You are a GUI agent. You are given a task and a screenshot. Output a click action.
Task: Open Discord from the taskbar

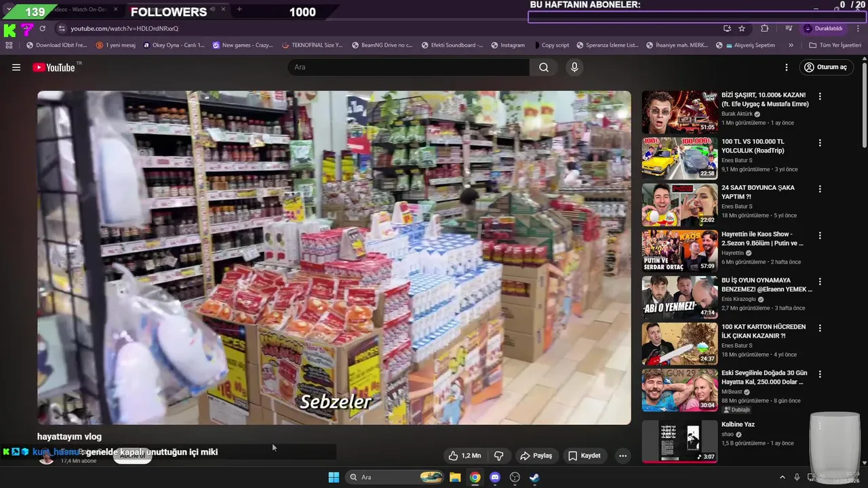[x=495, y=477]
